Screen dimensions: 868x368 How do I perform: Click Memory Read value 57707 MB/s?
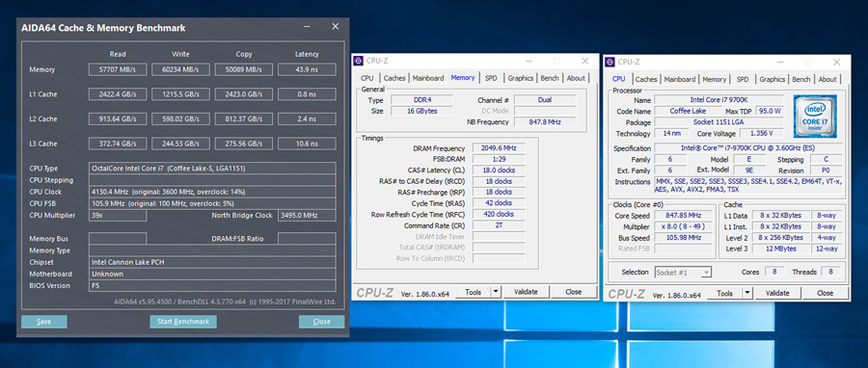[x=118, y=69]
